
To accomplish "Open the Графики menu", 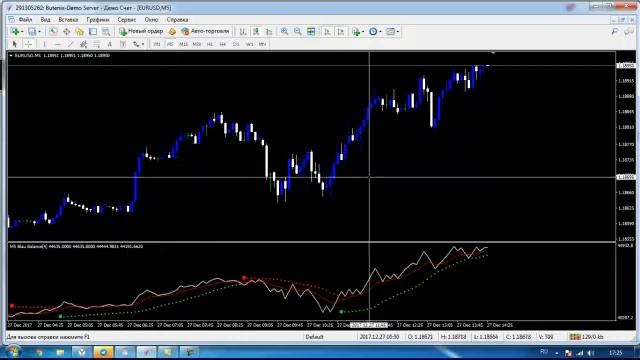I will pos(98,19).
